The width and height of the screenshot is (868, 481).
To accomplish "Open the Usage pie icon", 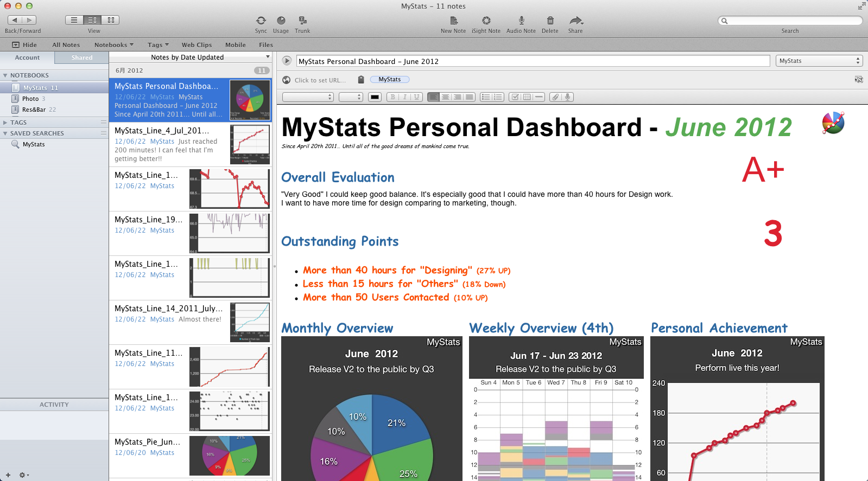I will [281, 21].
